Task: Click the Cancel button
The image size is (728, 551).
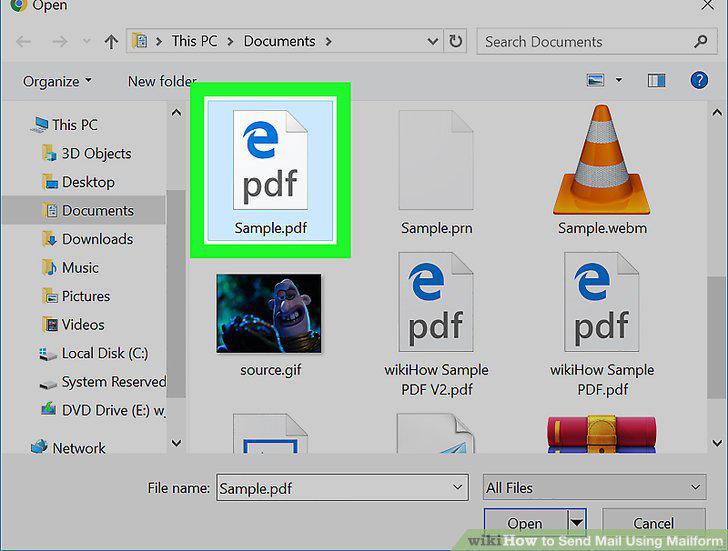Action: point(653,523)
